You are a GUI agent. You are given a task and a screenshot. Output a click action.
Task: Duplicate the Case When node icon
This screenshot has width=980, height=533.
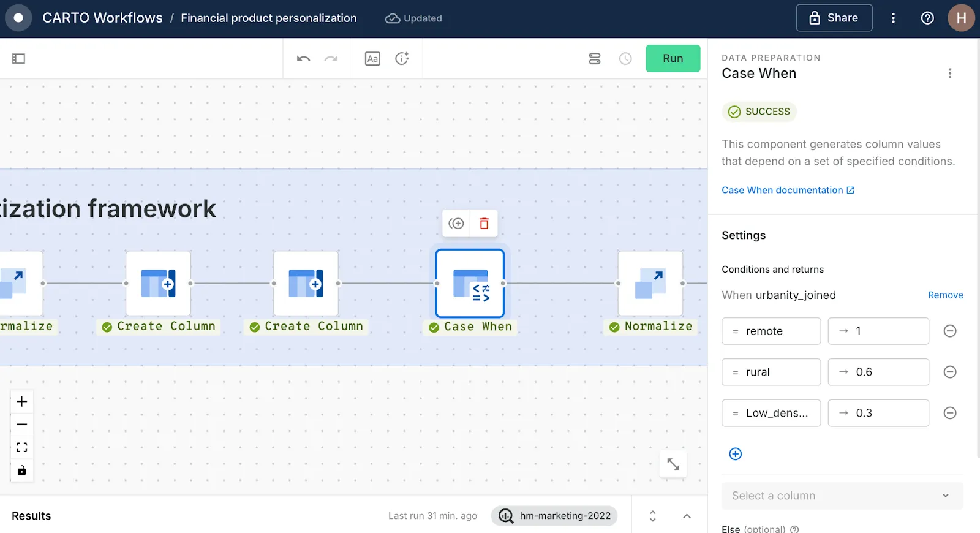(456, 224)
